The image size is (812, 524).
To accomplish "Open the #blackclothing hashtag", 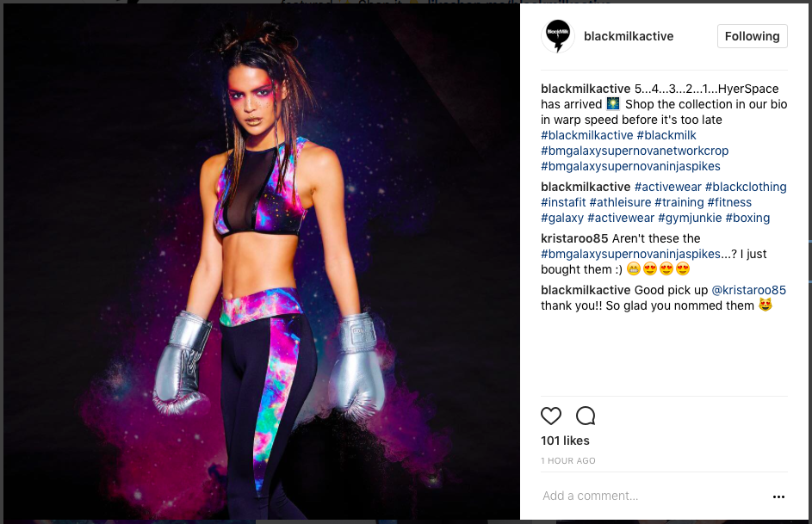I will [746, 188].
